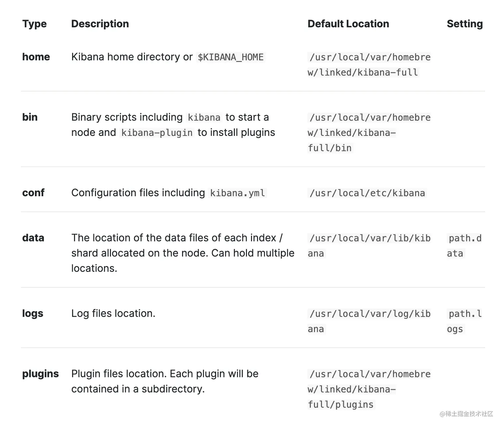This screenshot has height=428, width=504.
Task: Click the bin row label
Action: 30,117
